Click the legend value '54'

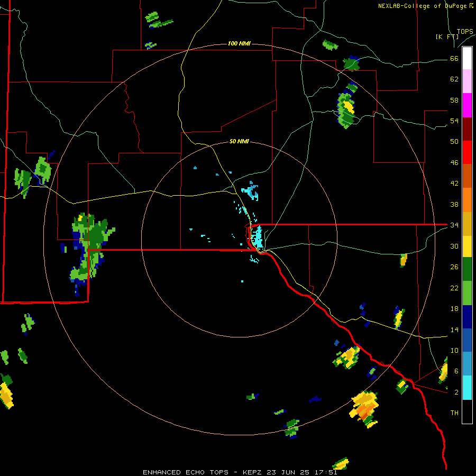coord(454,121)
